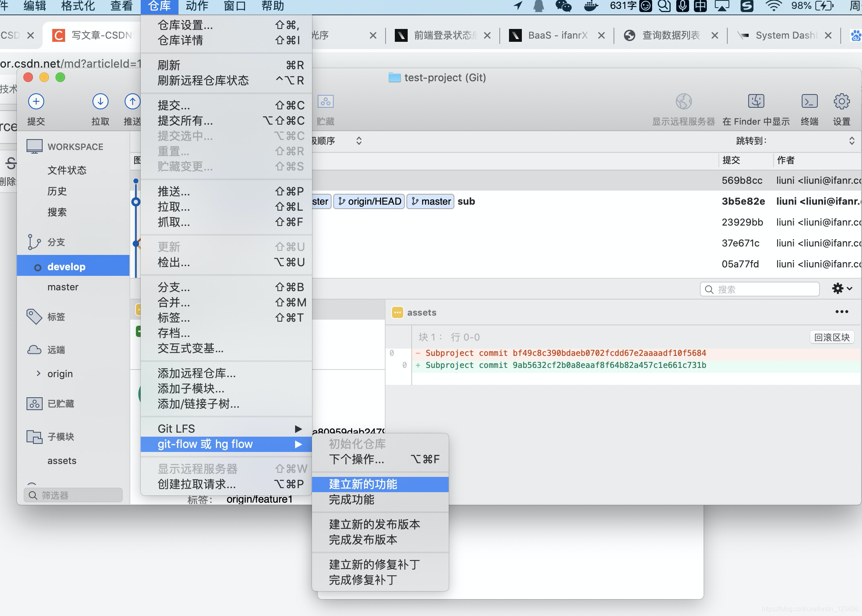
Task: Choose 完成发布版本 from the submenu
Action: tap(363, 540)
